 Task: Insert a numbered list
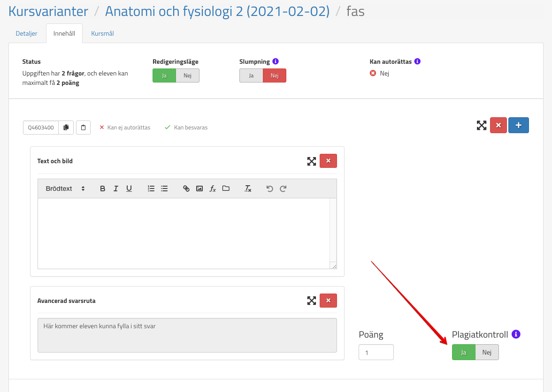coord(151,188)
